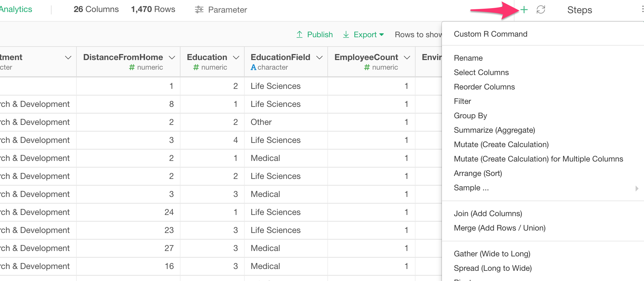
Task: Select Custom R Command from the menu
Action: coord(490,34)
